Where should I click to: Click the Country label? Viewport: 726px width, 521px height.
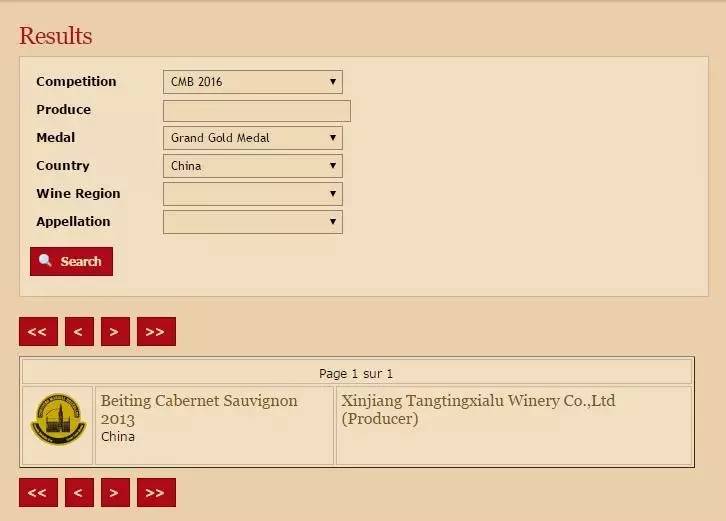63,166
